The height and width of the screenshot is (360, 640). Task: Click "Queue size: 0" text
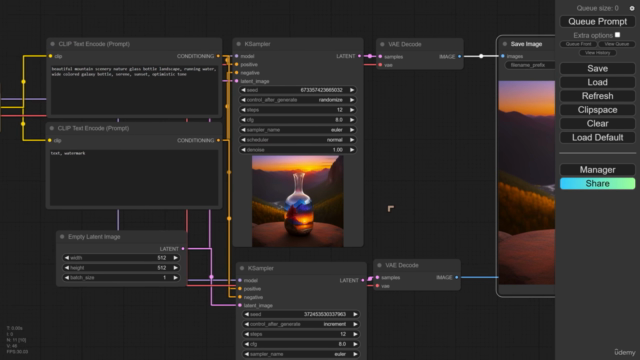pyautogui.click(x=597, y=8)
